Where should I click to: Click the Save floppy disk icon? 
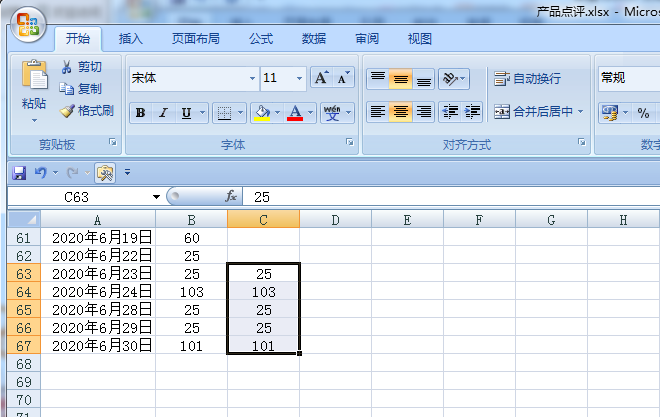(19, 172)
